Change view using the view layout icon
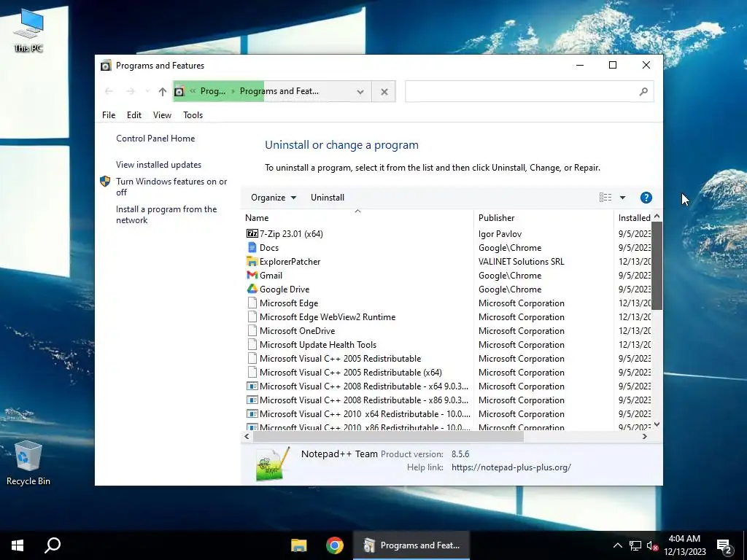Viewport: 747px width, 560px height. pyautogui.click(x=605, y=198)
